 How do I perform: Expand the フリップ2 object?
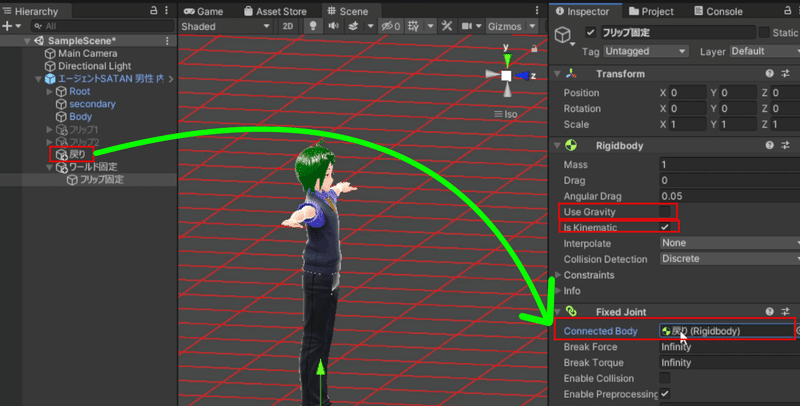pyautogui.click(x=49, y=142)
